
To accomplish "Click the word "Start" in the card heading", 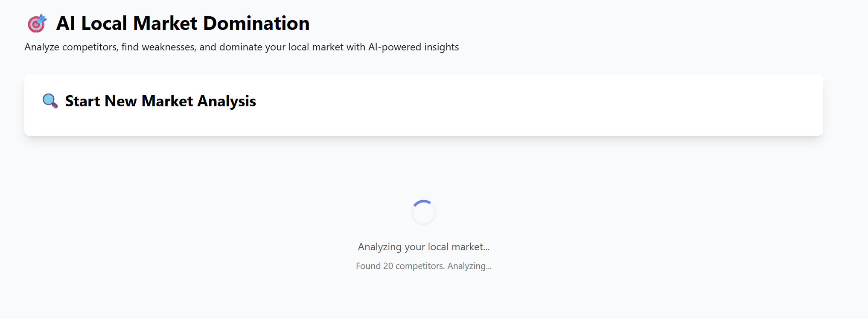I will (82, 101).
